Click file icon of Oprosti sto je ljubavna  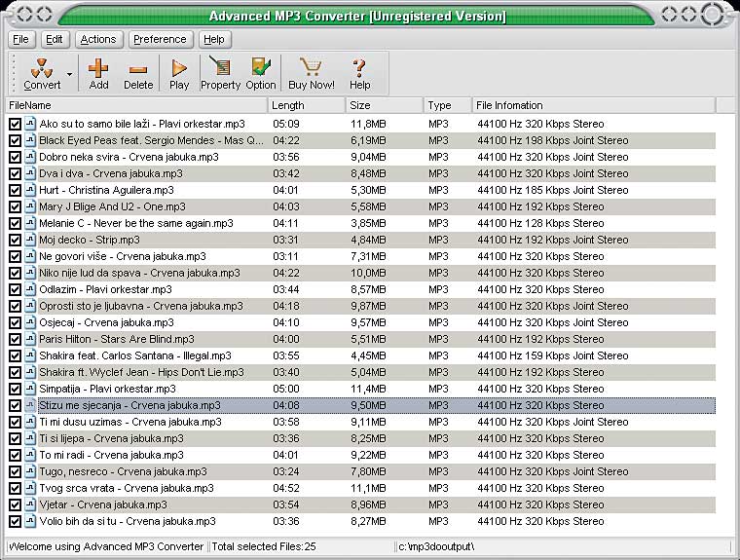tap(30, 306)
